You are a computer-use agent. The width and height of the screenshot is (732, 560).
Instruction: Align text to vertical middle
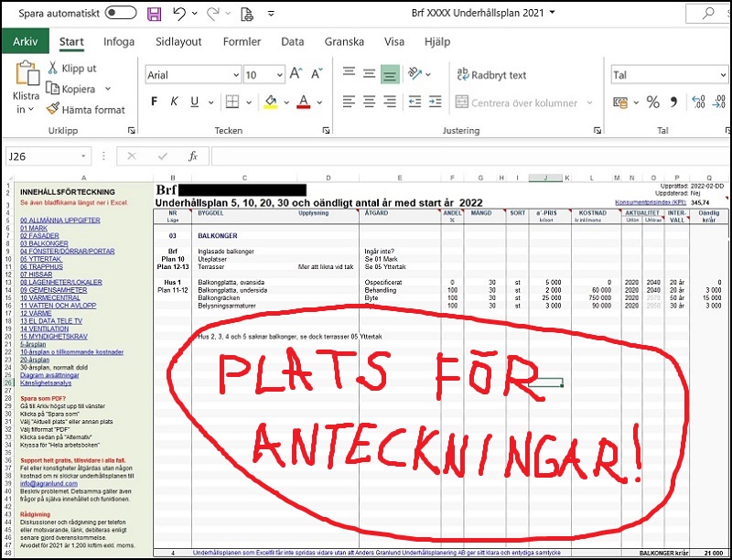[x=370, y=74]
